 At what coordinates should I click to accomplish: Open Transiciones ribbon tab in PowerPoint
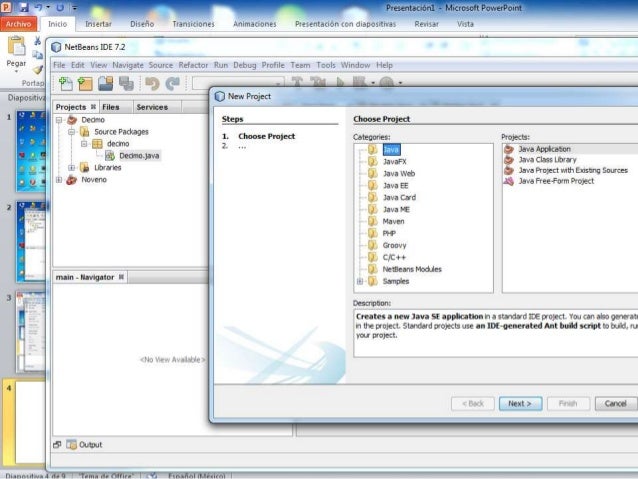193,24
